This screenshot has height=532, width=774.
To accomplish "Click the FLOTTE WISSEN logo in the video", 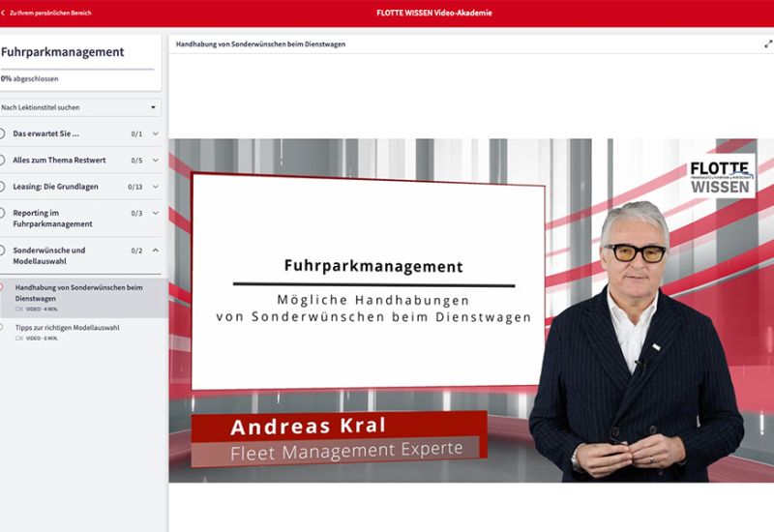I will 721,177.
